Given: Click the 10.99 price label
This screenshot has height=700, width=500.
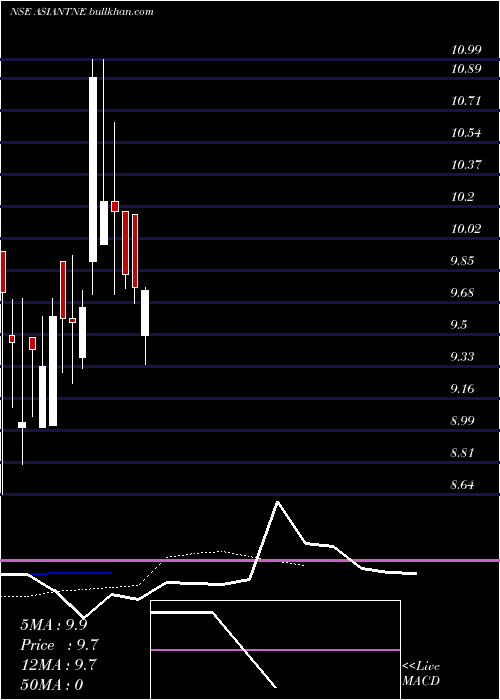Looking at the screenshot, I should [x=466, y=50].
